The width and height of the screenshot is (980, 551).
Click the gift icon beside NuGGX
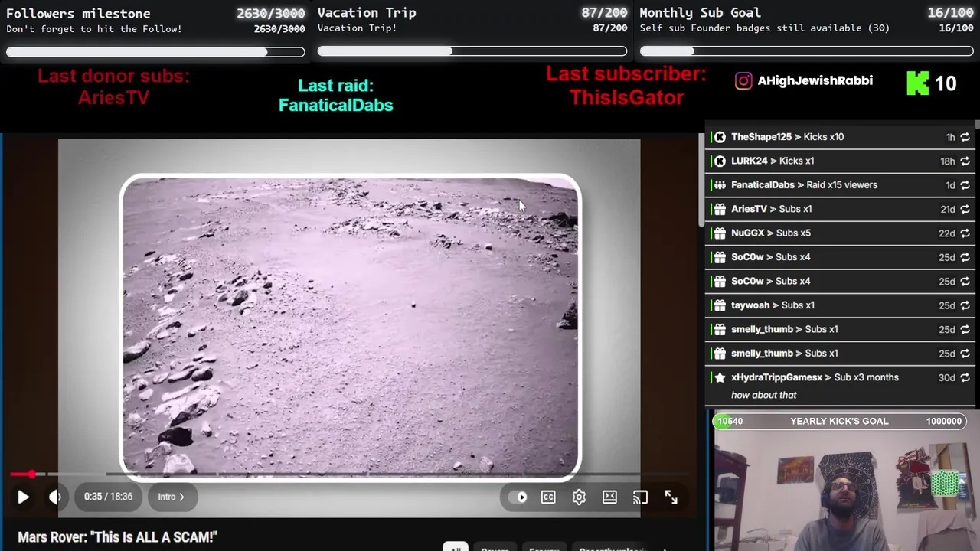tap(720, 233)
